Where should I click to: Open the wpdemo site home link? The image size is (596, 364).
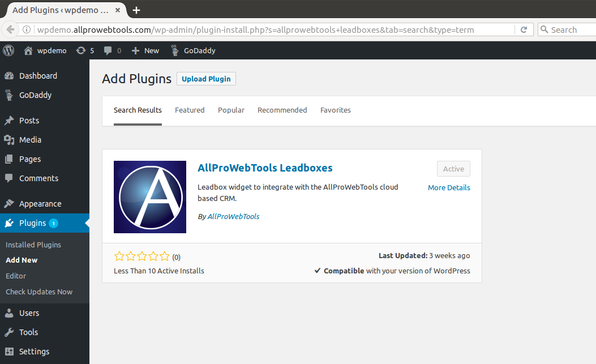click(45, 50)
